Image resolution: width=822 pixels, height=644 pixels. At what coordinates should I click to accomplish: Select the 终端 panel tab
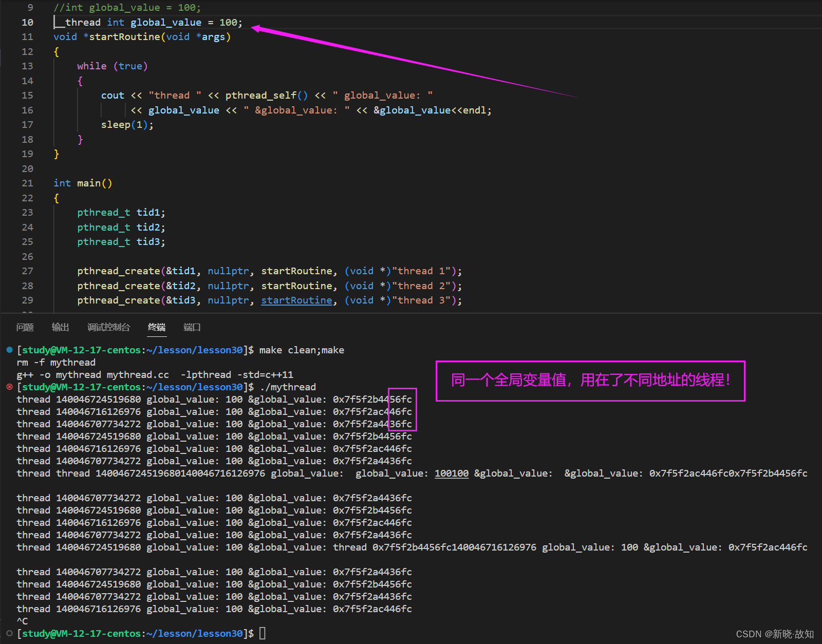pos(157,327)
